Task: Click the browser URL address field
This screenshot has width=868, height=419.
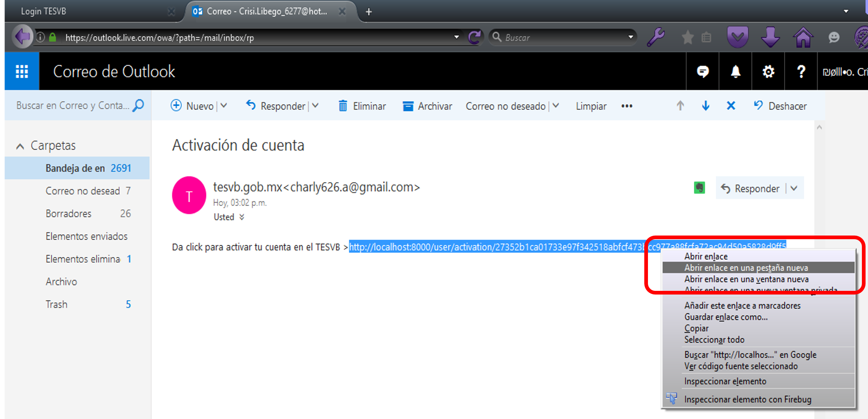Action: click(x=256, y=37)
